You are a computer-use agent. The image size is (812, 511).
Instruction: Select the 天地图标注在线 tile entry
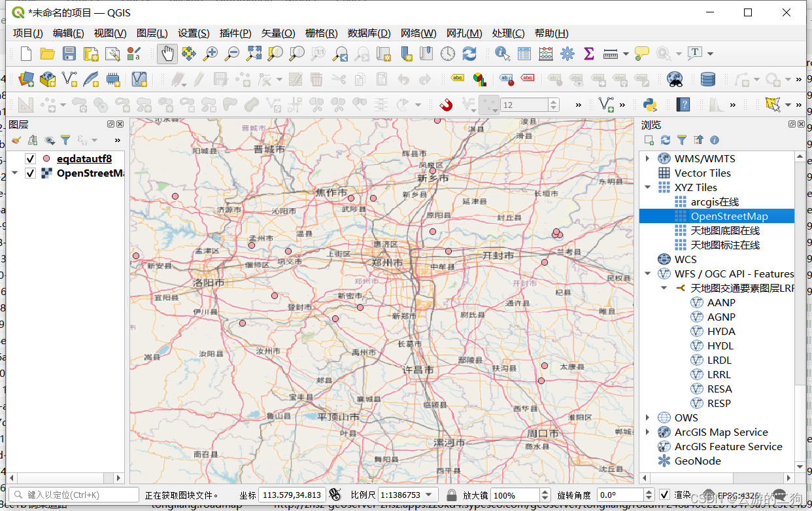(725, 245)
